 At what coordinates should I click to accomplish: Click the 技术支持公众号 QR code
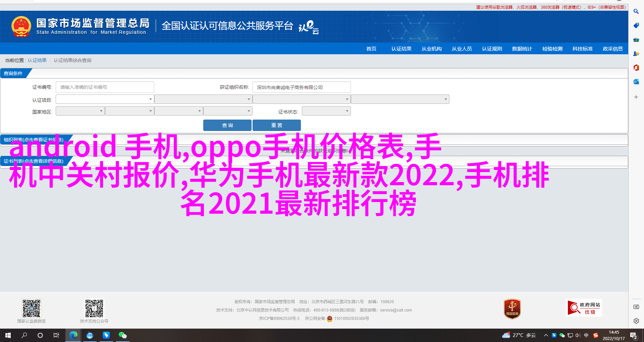click(94, 308)
